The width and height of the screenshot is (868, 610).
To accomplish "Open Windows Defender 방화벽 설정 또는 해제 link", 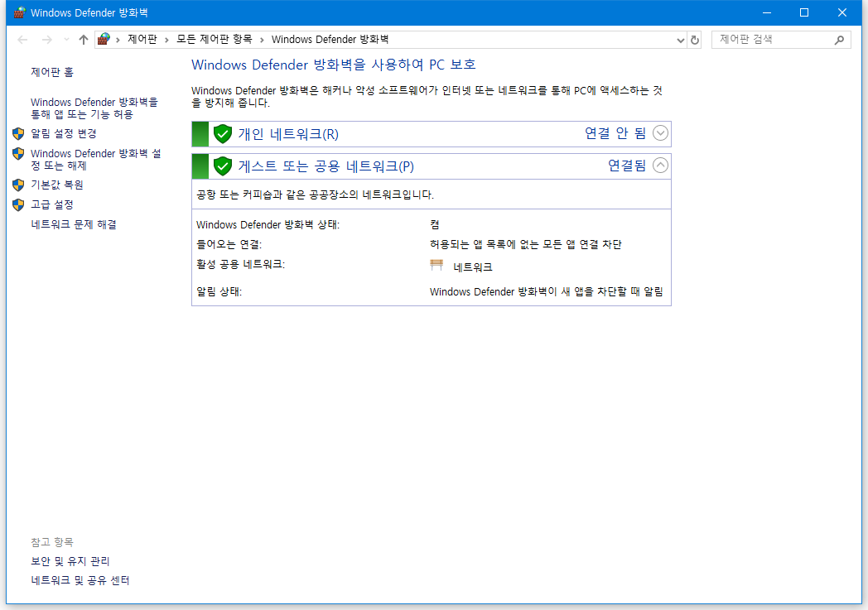I will (x=96, y=159).
